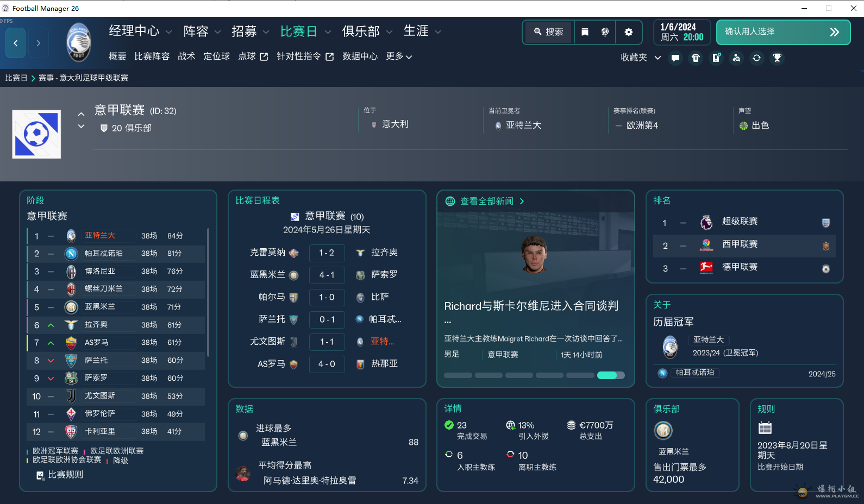Click the trophy competitions shortcut icon

777,58
